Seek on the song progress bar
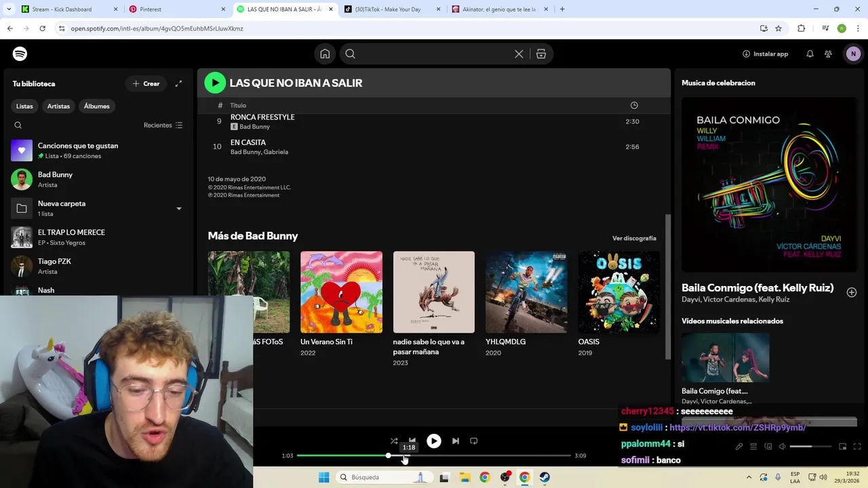The height and width of the screenshot is (488, 868). pos(434,455)
